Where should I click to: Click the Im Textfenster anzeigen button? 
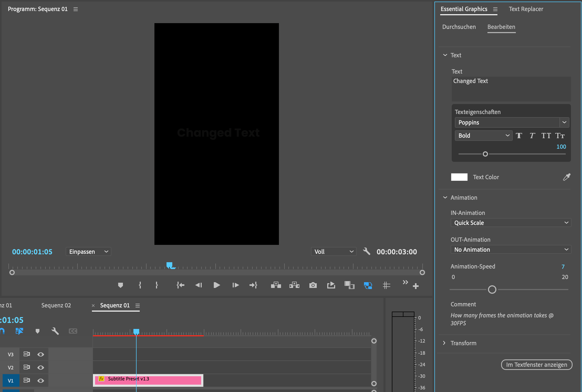tap(536, 365)
